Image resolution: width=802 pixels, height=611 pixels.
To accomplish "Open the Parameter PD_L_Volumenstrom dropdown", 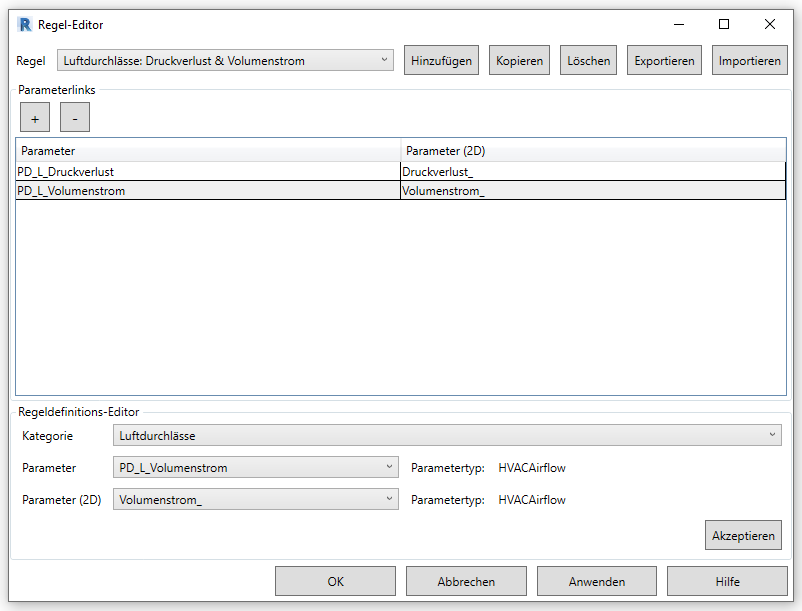I will (x=255, y=468).
